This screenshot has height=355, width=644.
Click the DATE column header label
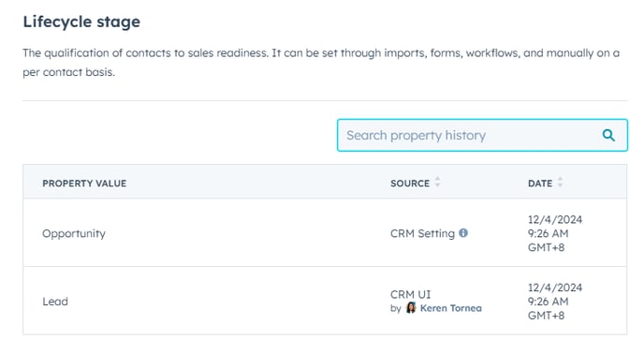(x=540, y=184)
